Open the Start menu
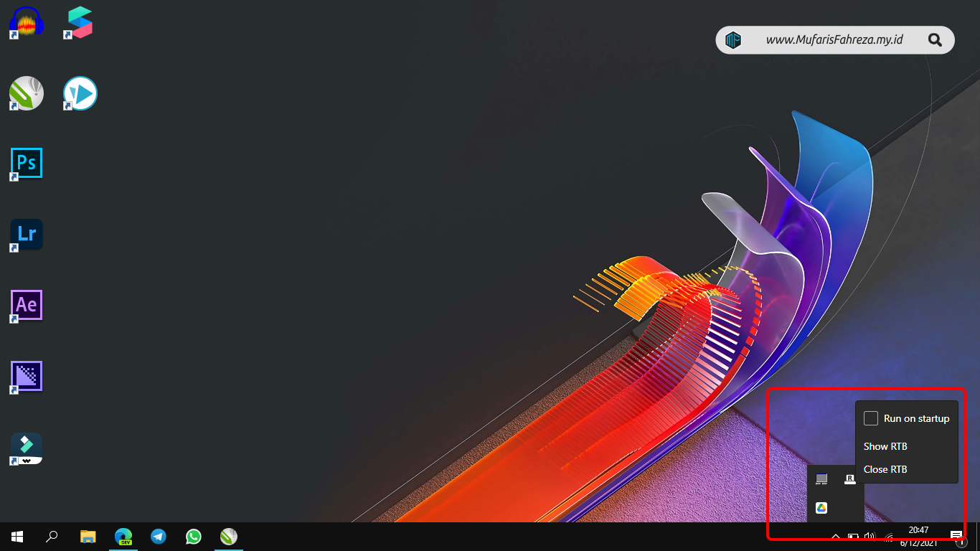 click(x=16, y=537)
